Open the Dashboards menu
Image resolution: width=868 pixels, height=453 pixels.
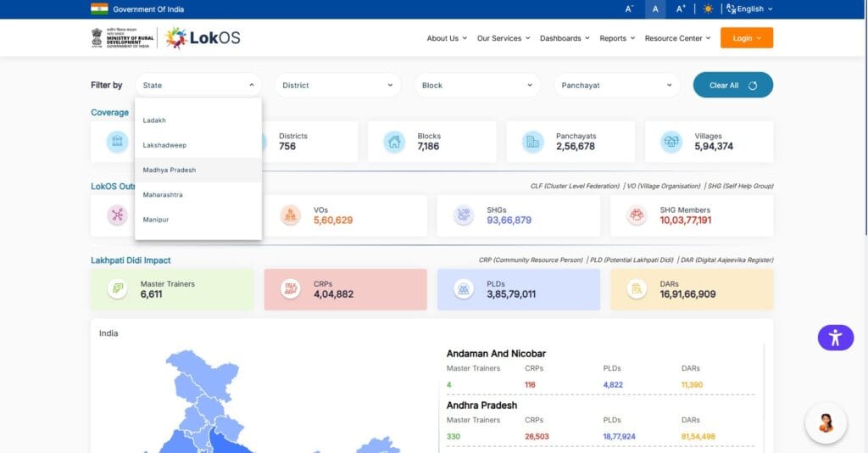(565, 38)
